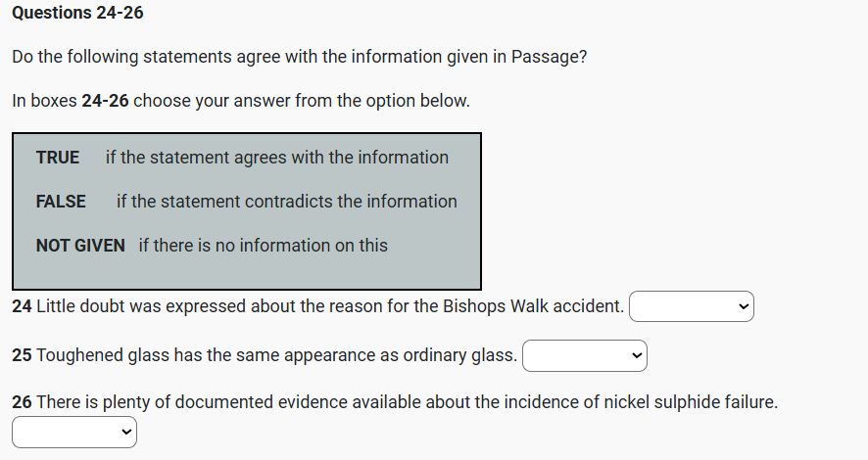Viewport: 868px width, 460px height.
Task: Click the bold question number 26
Action: [x=22, y=402]
